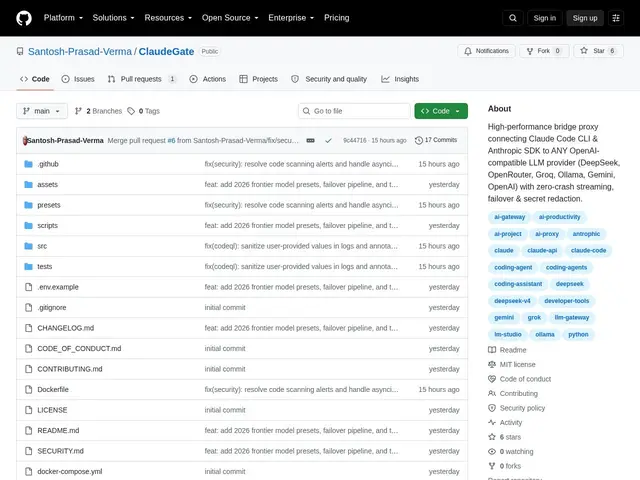
Task: Open the ClaudeGate repository link
Action: point(166,51)
